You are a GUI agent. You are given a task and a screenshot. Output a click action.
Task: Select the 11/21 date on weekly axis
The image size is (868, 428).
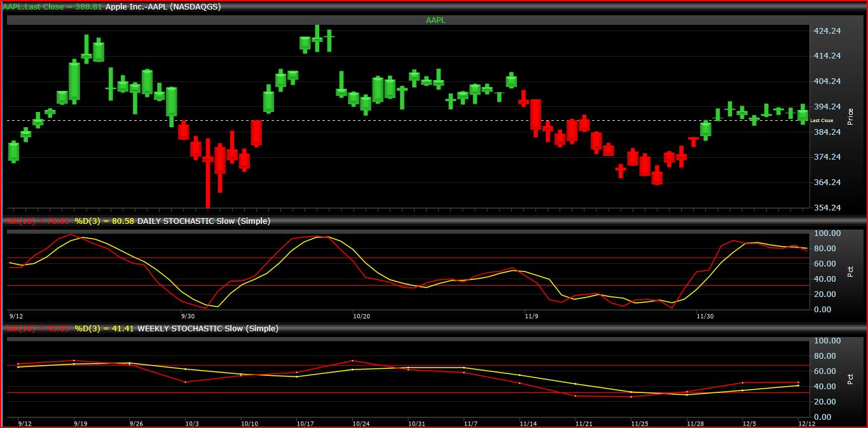tap(583, 423)
